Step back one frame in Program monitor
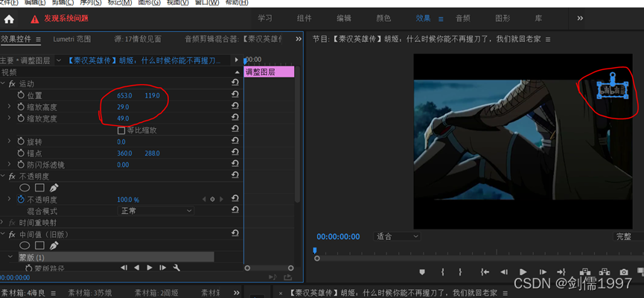 coord(504,272)
